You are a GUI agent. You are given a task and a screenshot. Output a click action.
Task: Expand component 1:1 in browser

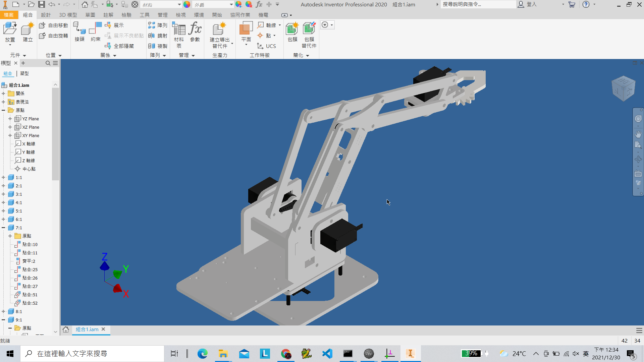[3, 177]
